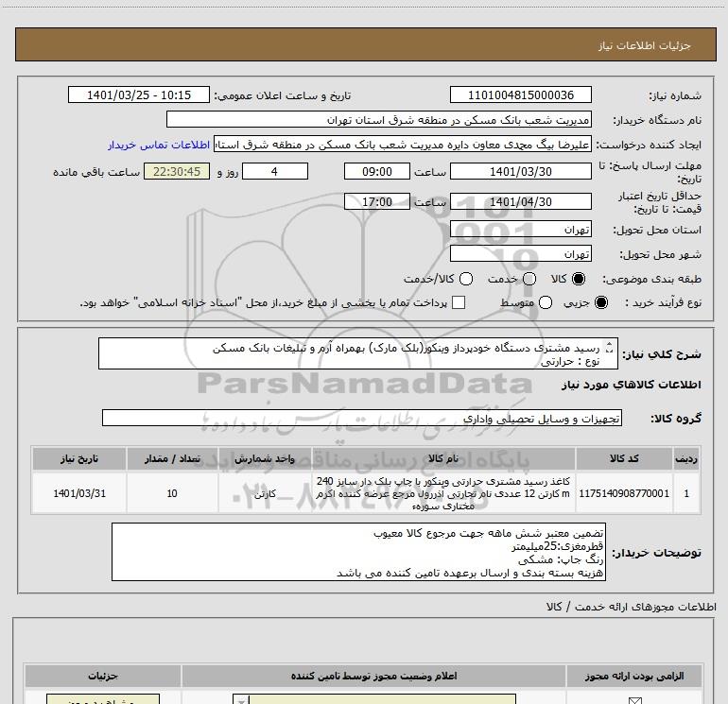Click the نام کالا column header
Image resolution: width=728 pixels, height=704 pixels.
pos(442,458)
